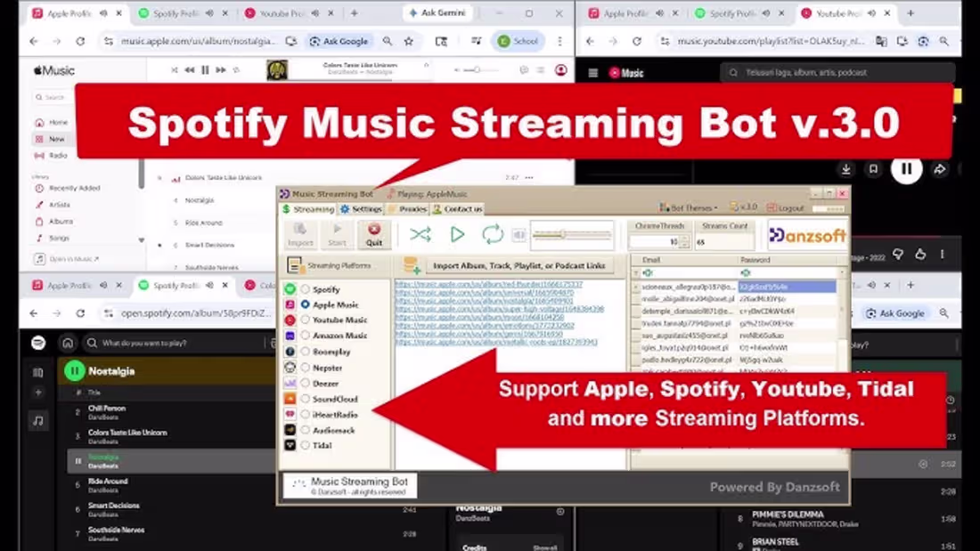The height and width of the screenshot is (551, 980).
Task: Click the ChromeThreads stepper arrows
Action: point(684,241)
